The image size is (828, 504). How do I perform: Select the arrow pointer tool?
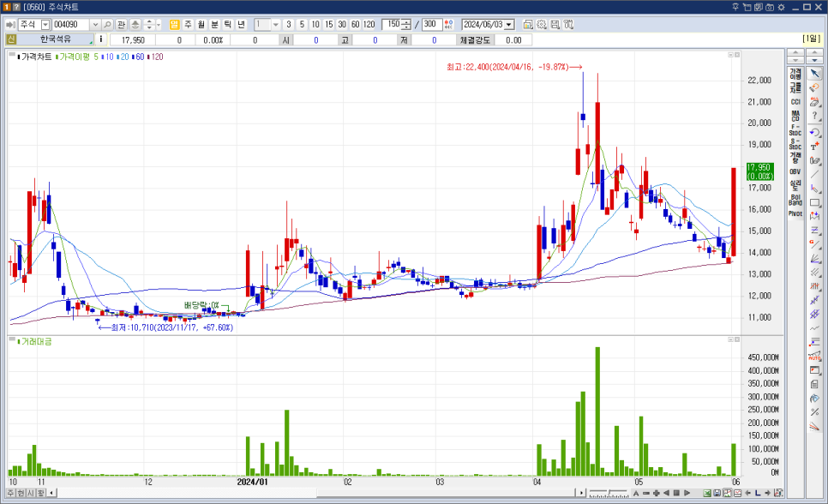coord(815,73)
